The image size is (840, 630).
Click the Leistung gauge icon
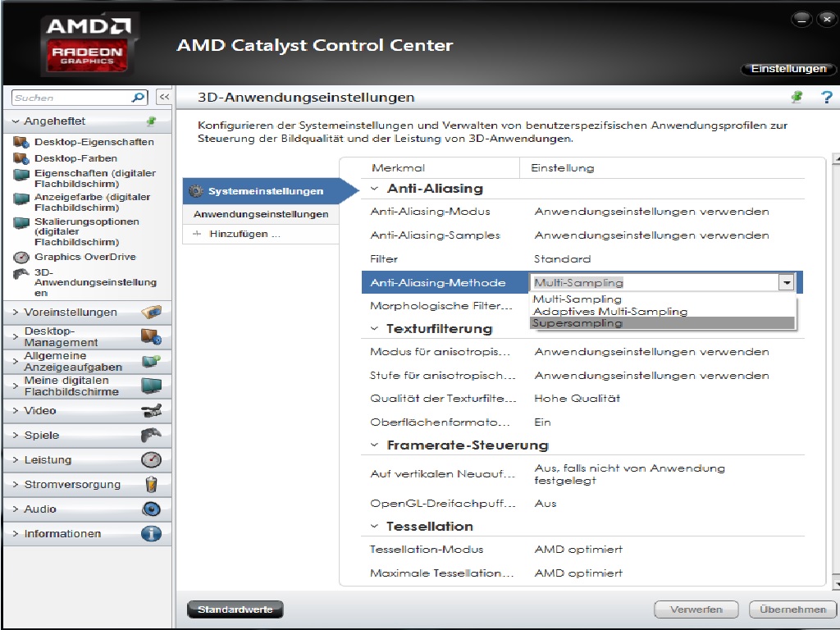coord(152,459)
